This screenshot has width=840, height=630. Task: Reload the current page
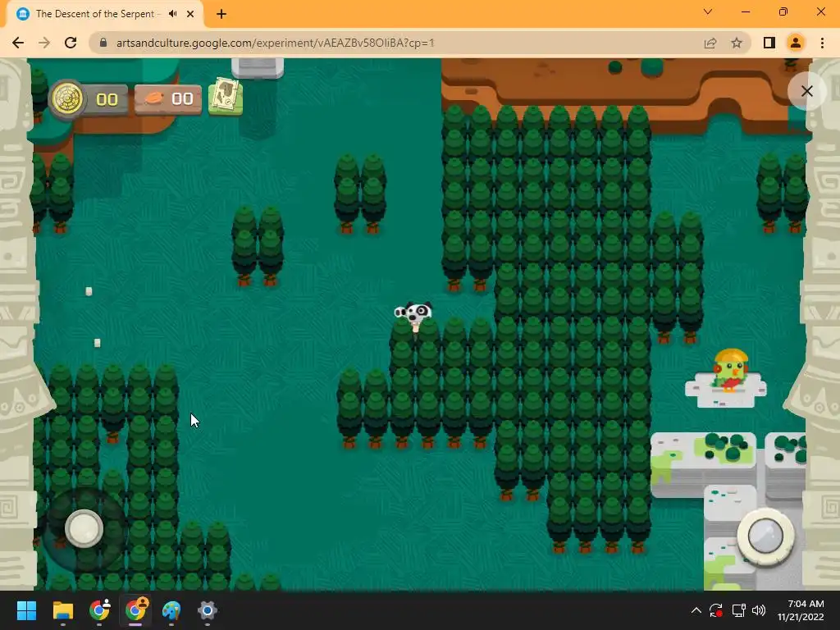tap(71, 43)
